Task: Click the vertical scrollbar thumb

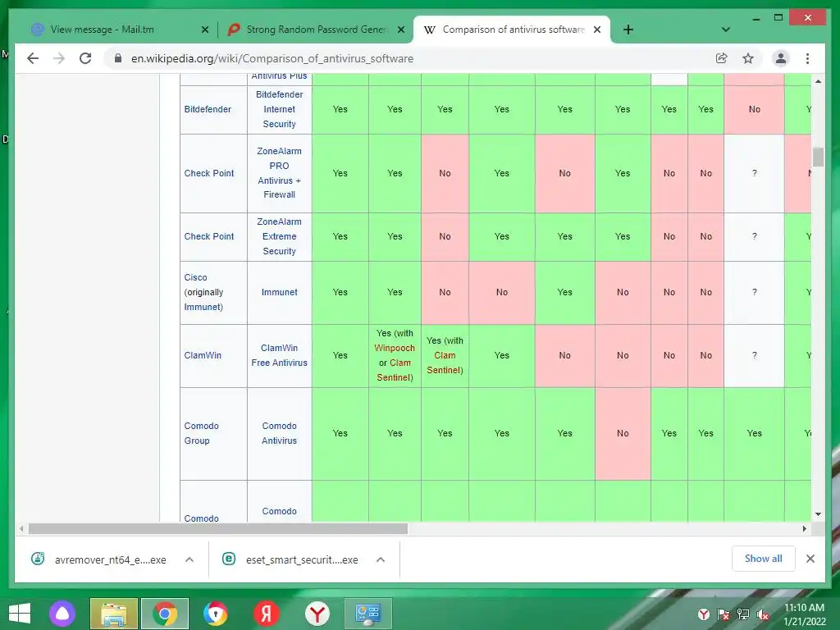Action: 818,157
